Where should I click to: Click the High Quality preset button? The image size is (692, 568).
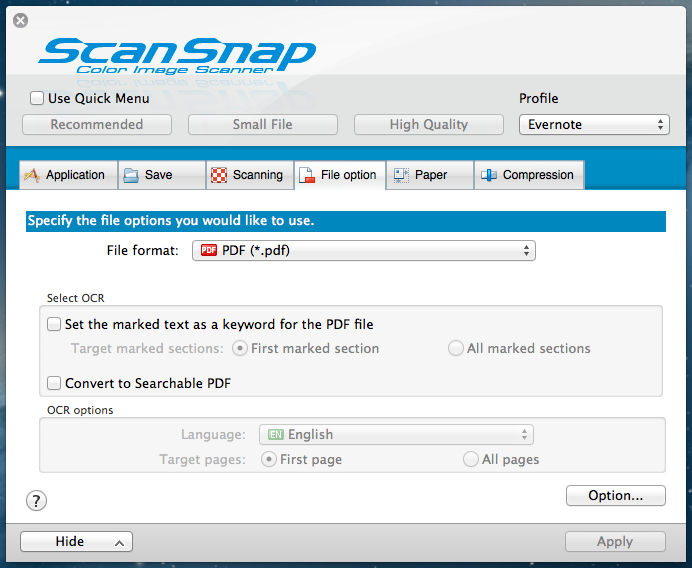point(429,124)
